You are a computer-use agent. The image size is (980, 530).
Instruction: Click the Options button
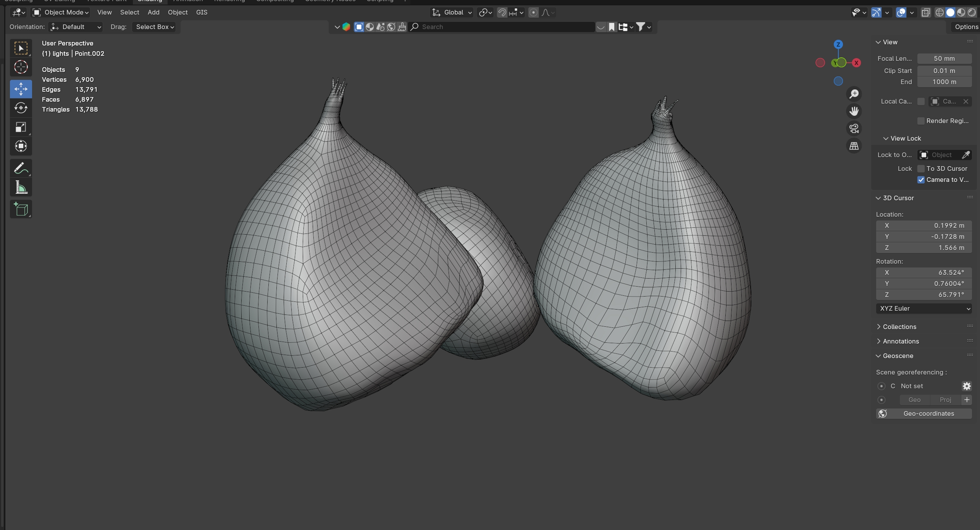[966, 27]
